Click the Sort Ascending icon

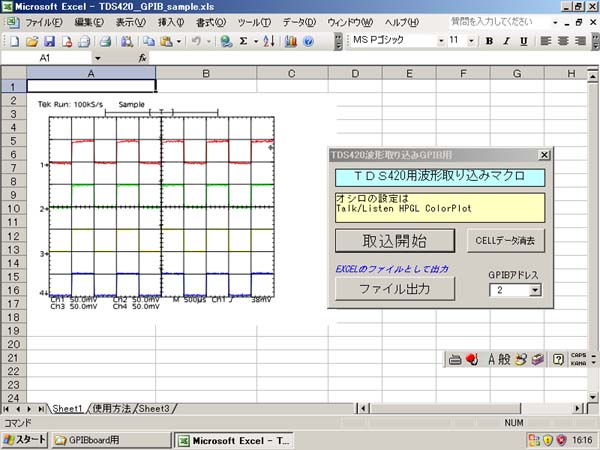(x=269, y=41)
